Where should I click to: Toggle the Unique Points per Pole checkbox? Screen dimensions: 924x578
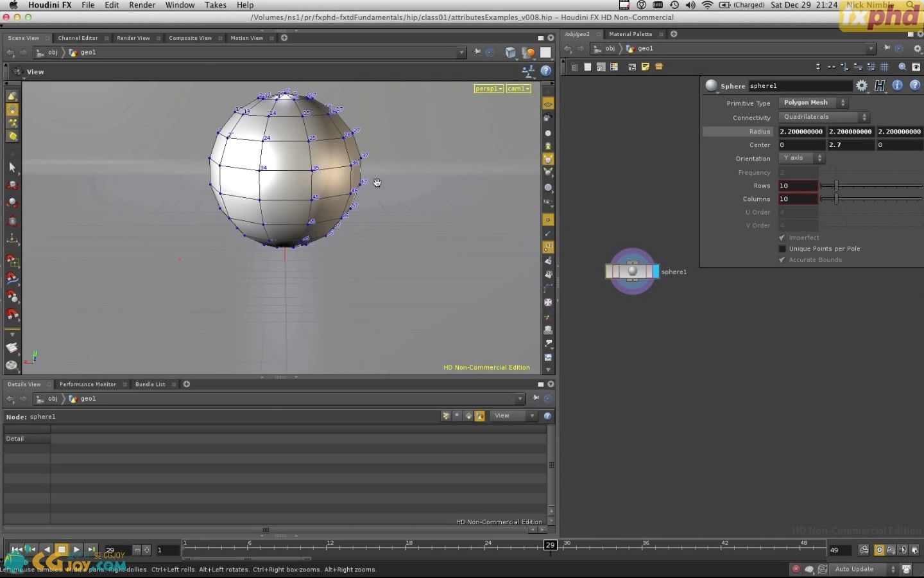coord(782,249)
